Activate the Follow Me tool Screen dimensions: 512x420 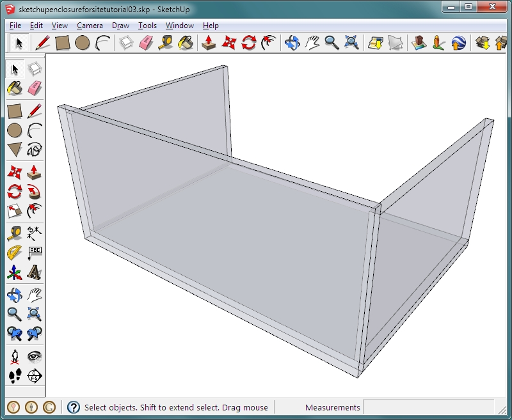point(35,192)
